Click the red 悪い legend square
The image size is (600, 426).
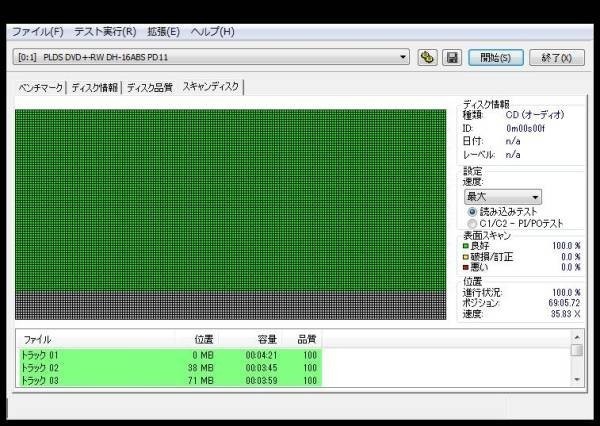(x=466, y=267)
